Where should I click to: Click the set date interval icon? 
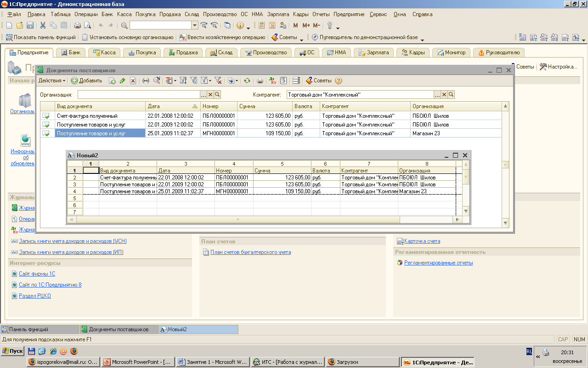coord(146,80)
